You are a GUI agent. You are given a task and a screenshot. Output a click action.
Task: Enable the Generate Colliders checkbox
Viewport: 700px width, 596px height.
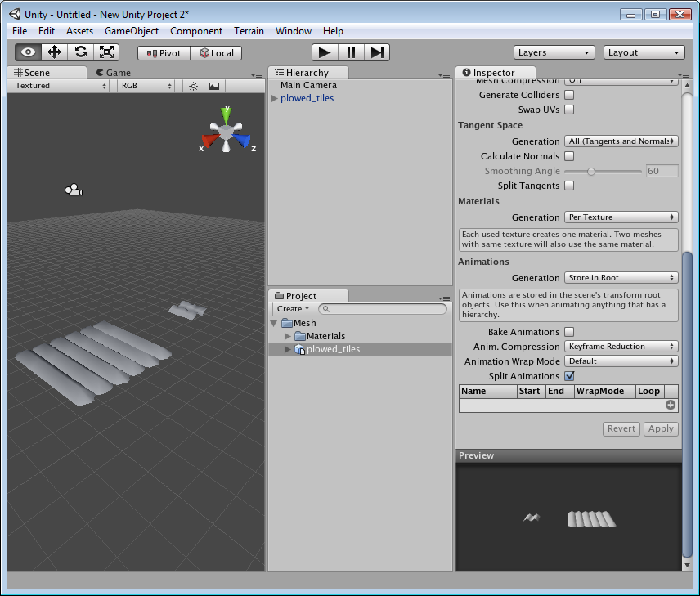(568, 94)
